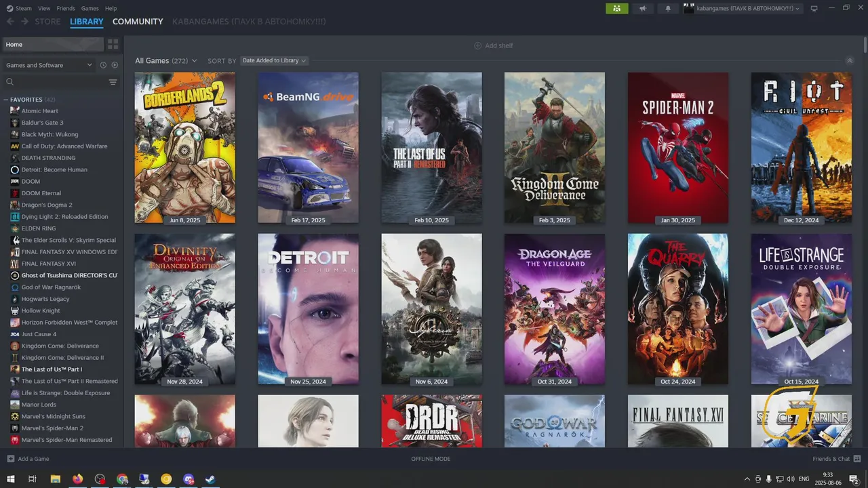Open the Date Added to Library sort dropdown
The height and width of the screenshot is (488, 868).
coord(275,60)
